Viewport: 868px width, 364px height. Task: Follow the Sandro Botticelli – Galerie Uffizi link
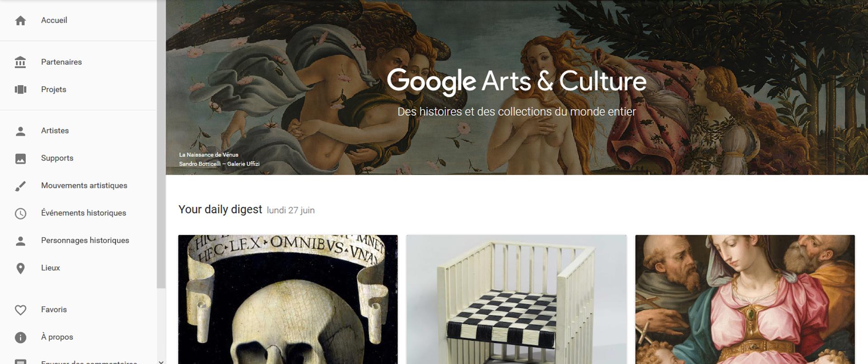[x=219, y=164]
